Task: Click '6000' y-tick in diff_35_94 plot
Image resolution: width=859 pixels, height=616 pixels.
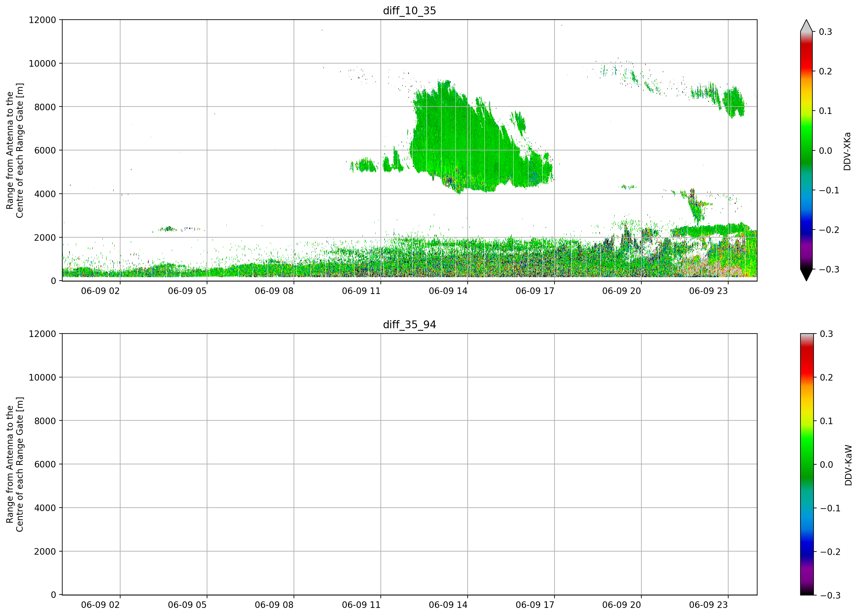Action: [x=45, y=464]
